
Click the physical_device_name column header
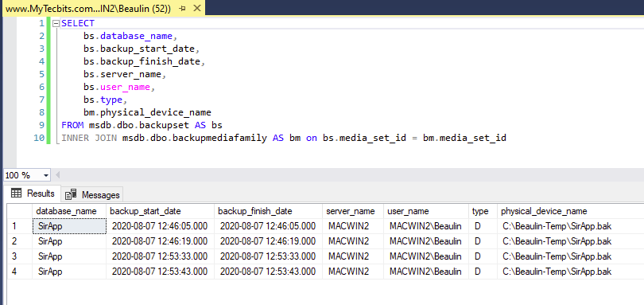tap(571, 211)
